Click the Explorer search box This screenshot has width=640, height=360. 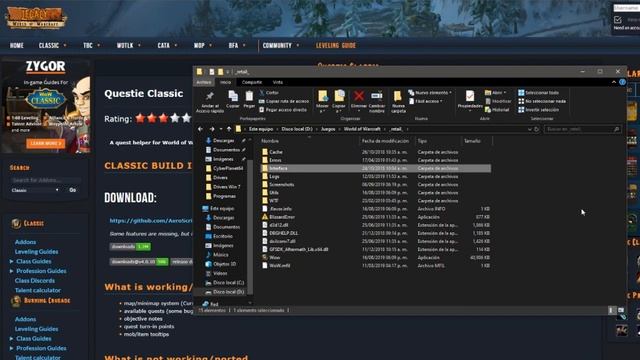pos(583,129)
